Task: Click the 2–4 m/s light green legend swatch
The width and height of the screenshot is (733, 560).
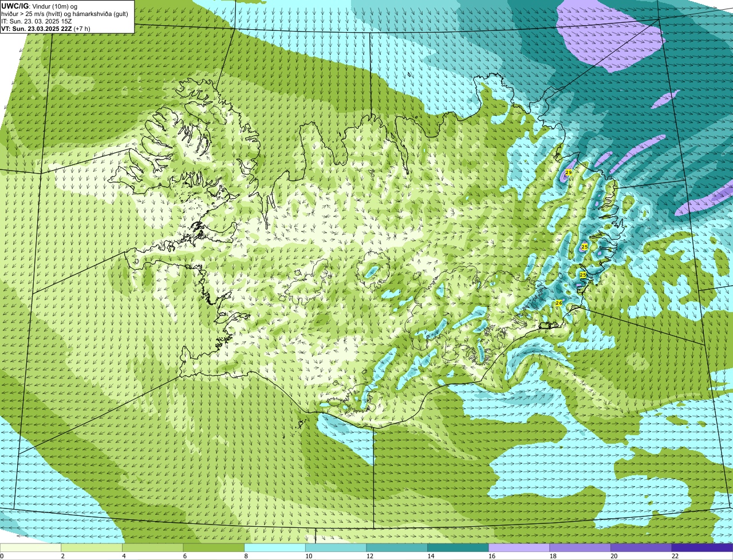Action: pos(92,547)
